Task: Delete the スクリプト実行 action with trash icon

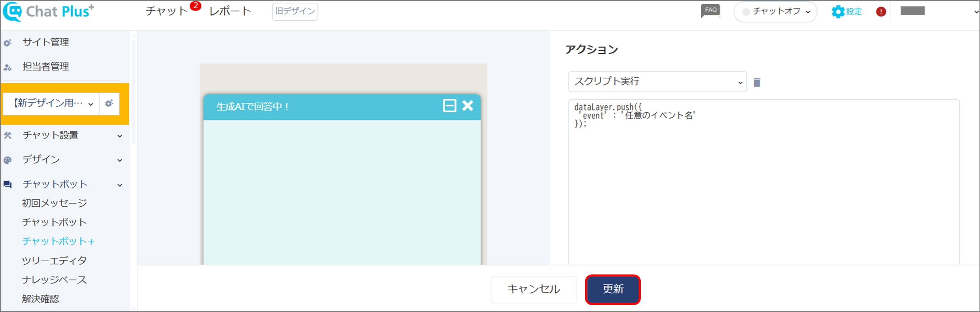Action: (757, 82)
